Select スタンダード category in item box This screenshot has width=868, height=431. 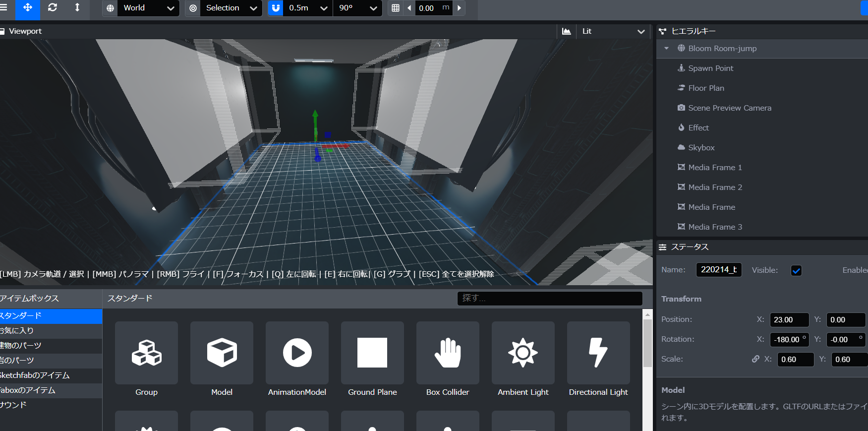tap(51, 316)
